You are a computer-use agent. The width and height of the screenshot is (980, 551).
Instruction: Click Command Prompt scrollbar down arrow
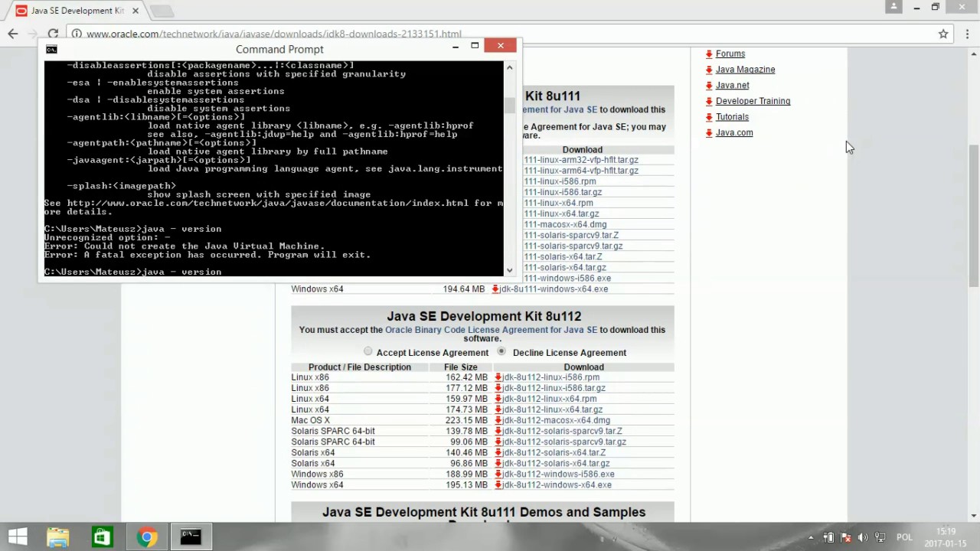point(510,269)
